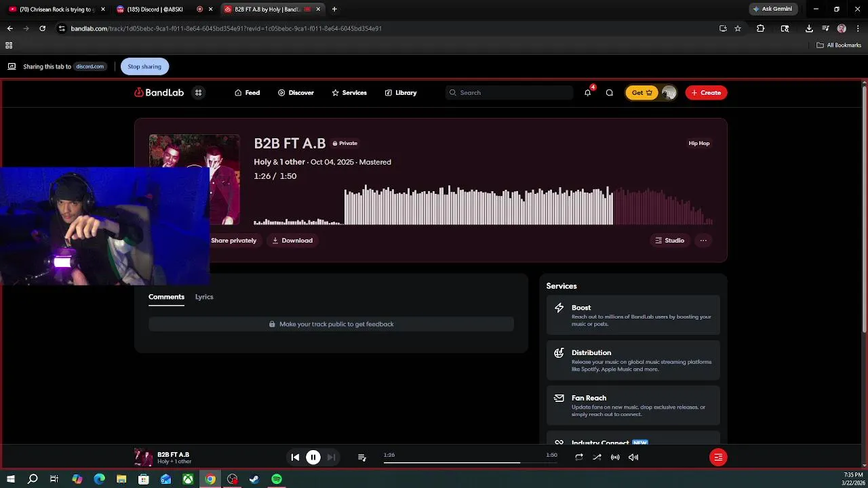Switch to the Lyrics tab
Viewport: 868px width, 488px height.
(204, 297)
